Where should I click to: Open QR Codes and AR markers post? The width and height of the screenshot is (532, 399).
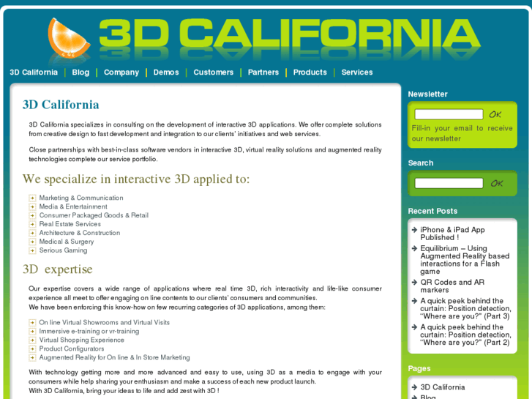[x=452, y=286]
